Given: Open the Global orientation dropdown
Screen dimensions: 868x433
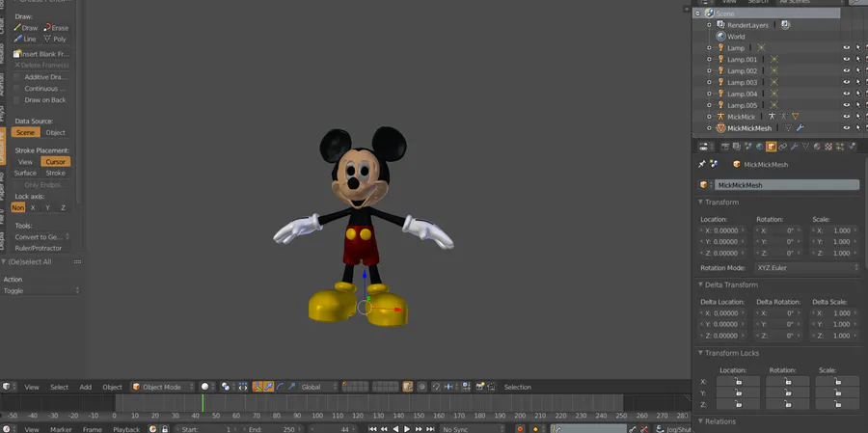Looking at the screenshot, I should tap(319, 387).
